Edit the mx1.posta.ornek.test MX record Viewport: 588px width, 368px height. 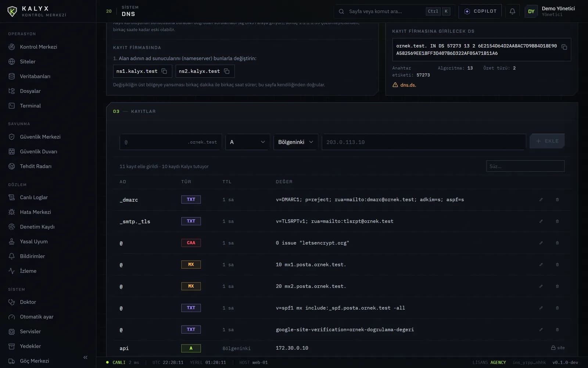pos(541,265)
